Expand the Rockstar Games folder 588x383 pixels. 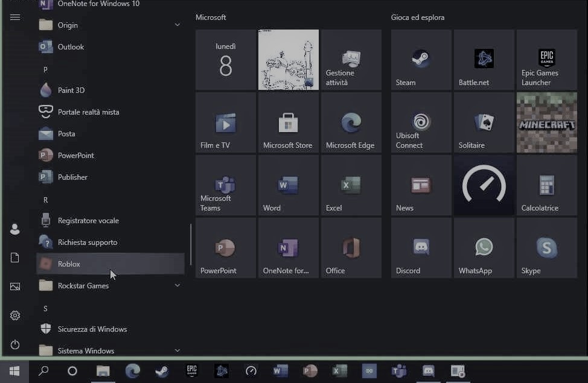110,285
